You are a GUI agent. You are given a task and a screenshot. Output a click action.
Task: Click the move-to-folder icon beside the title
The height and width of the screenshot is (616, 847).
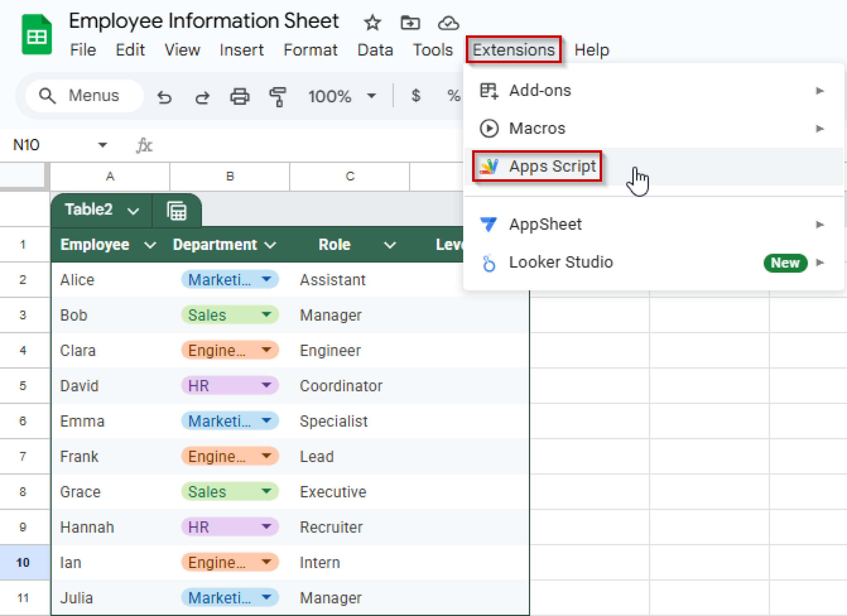[x=410, y=23]
